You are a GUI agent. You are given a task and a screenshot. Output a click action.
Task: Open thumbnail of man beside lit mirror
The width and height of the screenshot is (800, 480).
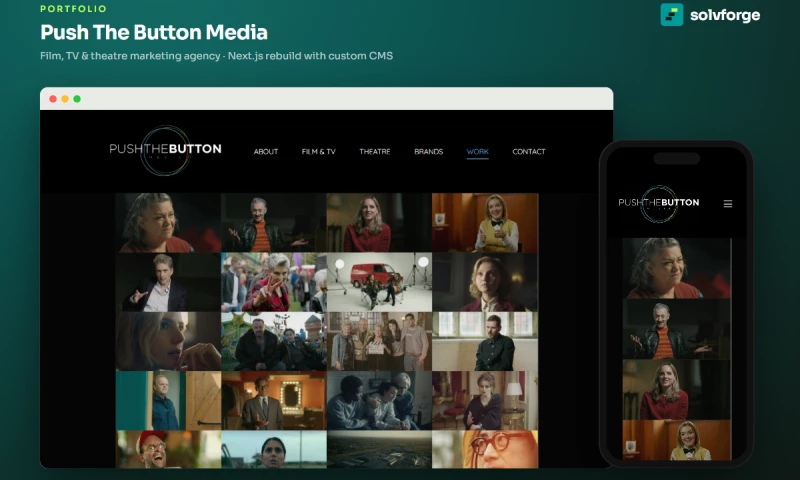tap(274, 400)
